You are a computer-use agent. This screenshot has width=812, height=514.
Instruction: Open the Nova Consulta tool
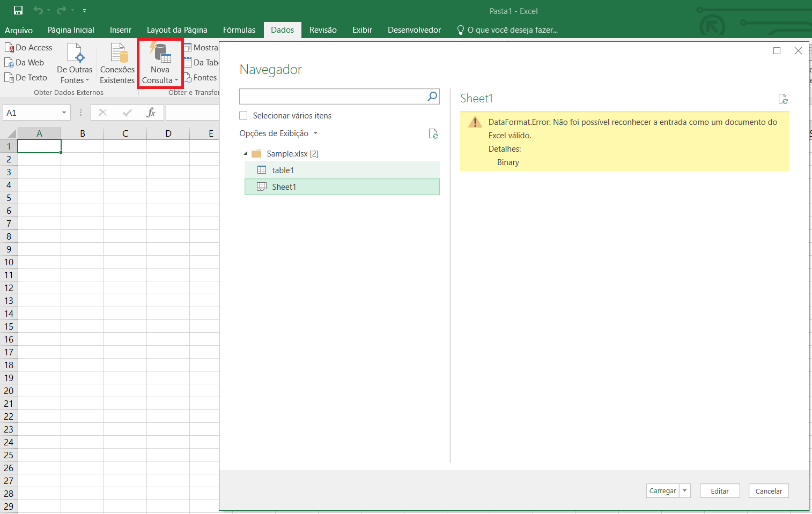(160, 64)
